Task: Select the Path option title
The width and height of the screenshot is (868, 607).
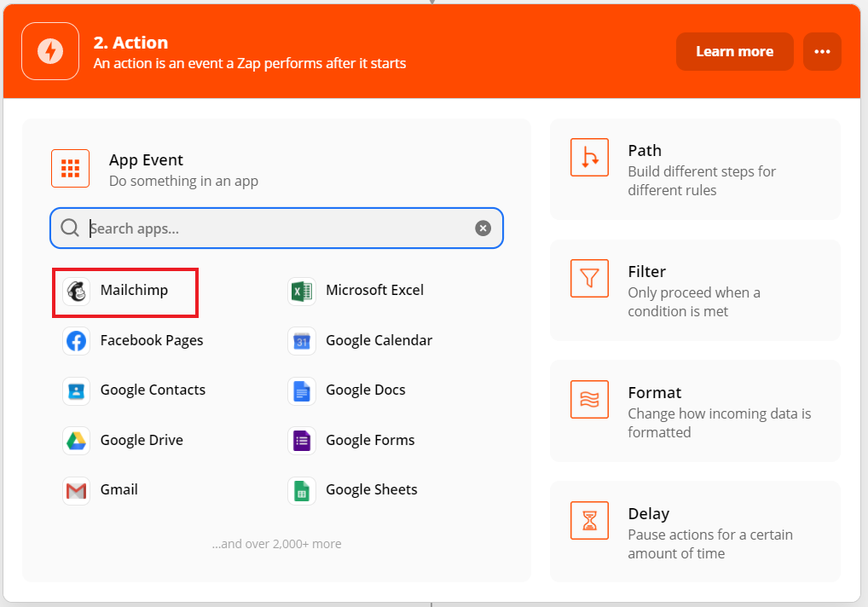Action: pos(645,151)
